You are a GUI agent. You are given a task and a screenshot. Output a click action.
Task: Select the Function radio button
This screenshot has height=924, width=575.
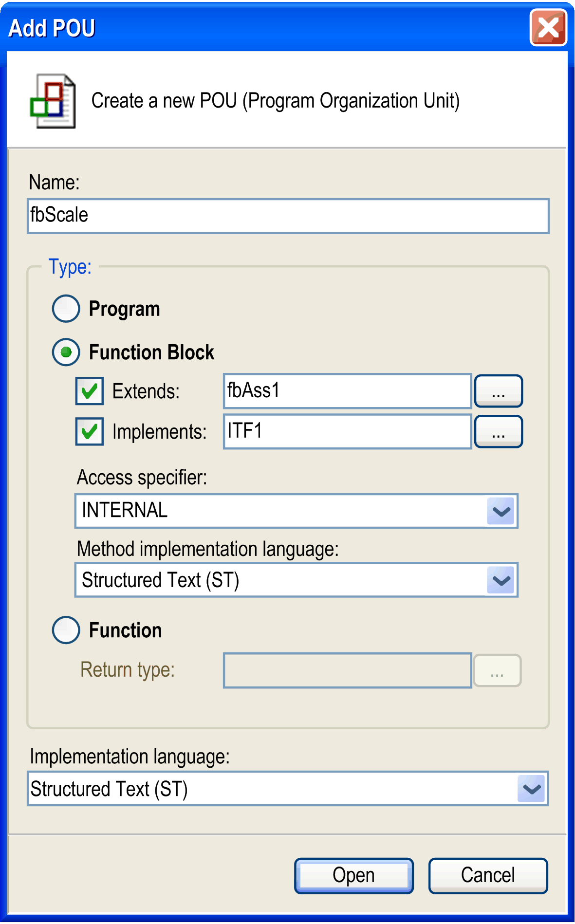[66, 630]
